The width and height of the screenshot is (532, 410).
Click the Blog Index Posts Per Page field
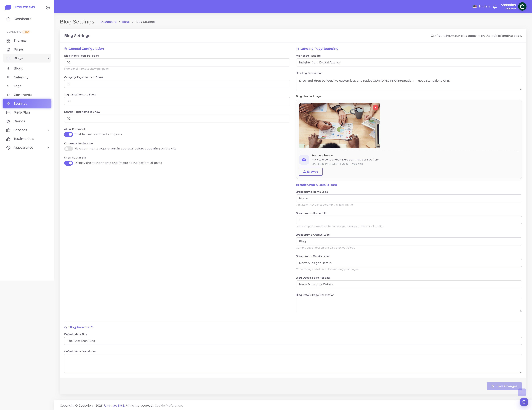[x=177, y=63]
